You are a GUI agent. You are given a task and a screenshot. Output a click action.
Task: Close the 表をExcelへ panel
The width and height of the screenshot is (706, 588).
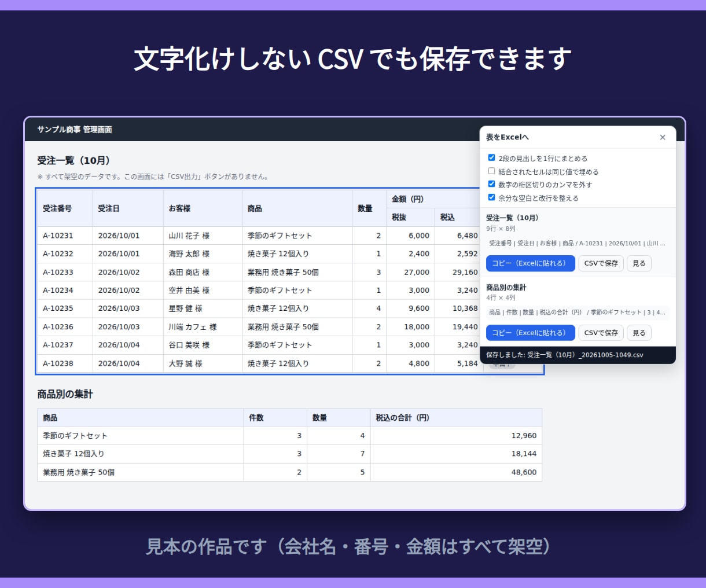663,137
